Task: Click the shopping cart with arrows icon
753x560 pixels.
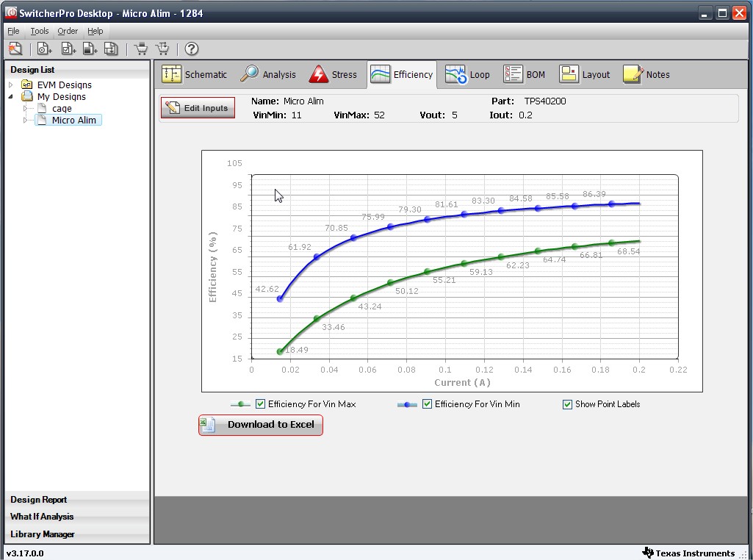Action: pyautogui.click(x=163, y=49)
